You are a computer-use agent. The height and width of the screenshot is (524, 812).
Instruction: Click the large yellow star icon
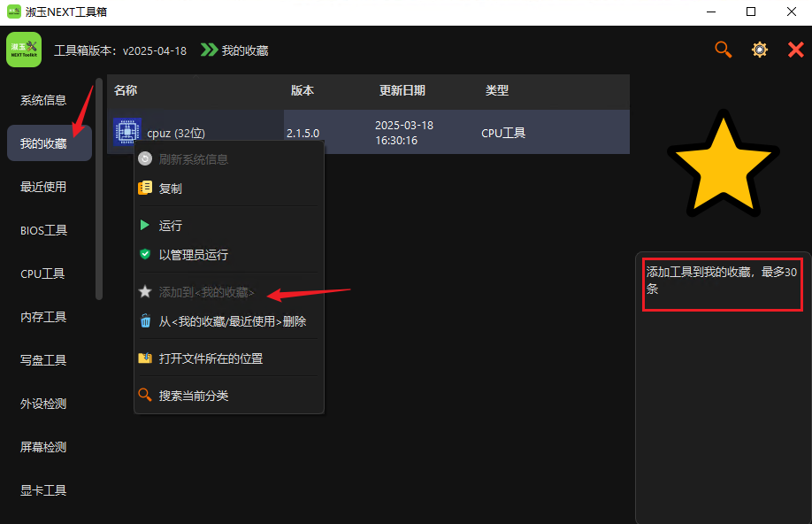723,164
